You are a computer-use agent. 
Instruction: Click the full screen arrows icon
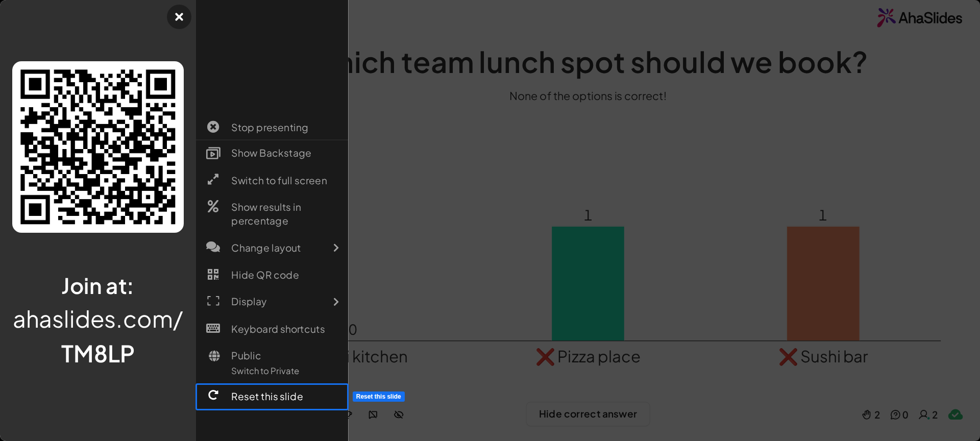(213, 180)
